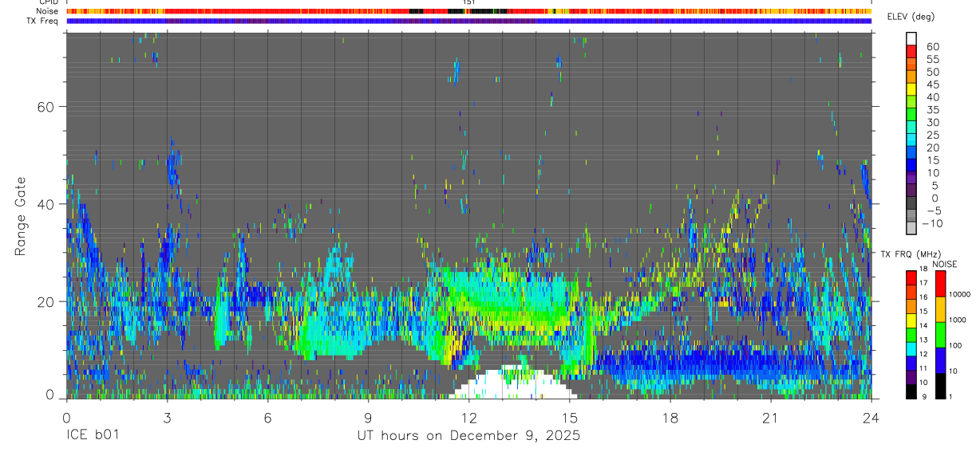Screen dimensions: 980x452
Task: Pick the white top segment of ELEV color bar
Action: (911, 39)
